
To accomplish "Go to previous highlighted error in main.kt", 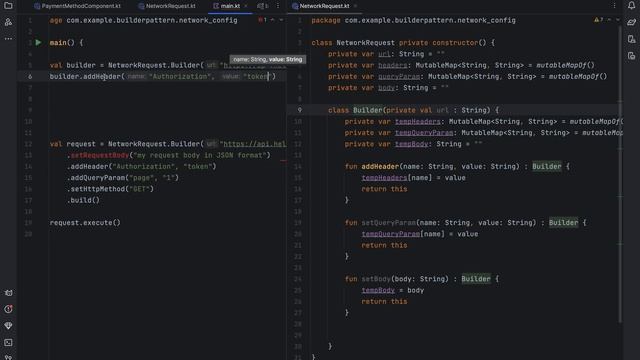I will tap(272, 20).
